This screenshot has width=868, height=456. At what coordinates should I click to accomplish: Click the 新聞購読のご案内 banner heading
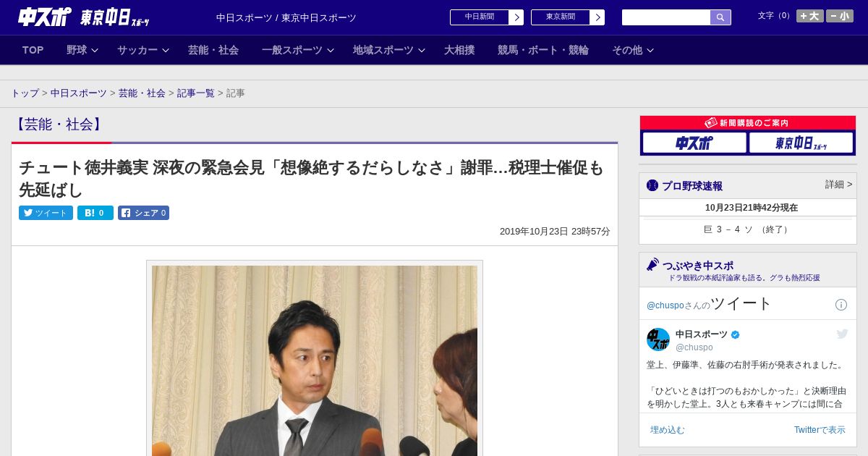pyautogui.click(x=747, y=123)
